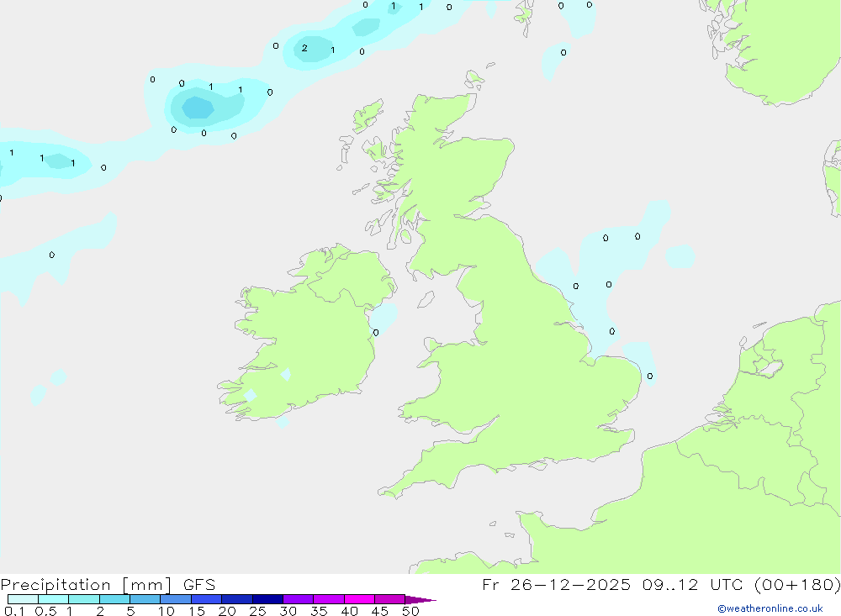
Task: Open the weatheronline.co.uk copyright link
Action: pyautogui.click(x=770, y=608)
